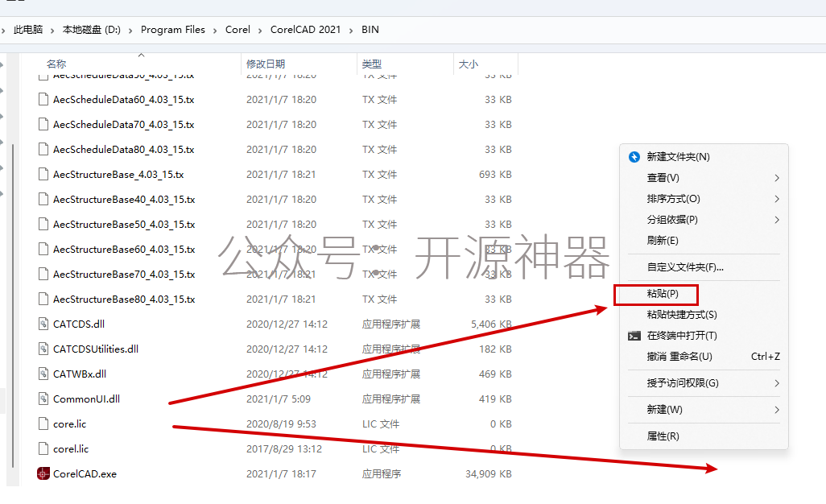Sort files by the 类型 column header
Viewport: 826px width, 504px height.
click(x=371, y=64)
